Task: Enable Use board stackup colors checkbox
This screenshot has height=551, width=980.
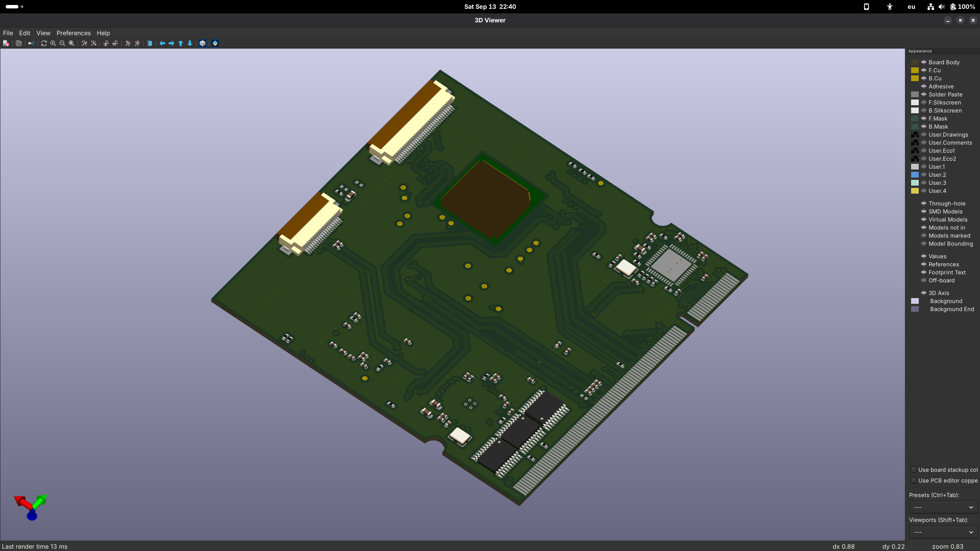Action: [x=914, y=469]
